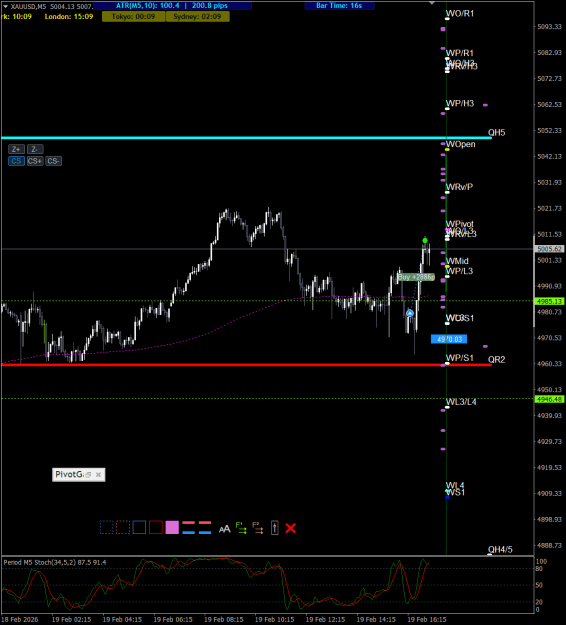This screenshot has width=566, height=625.
Task: Click the 4970.03 blue price label
Action: pyautogui.click(x=449, y=339)
